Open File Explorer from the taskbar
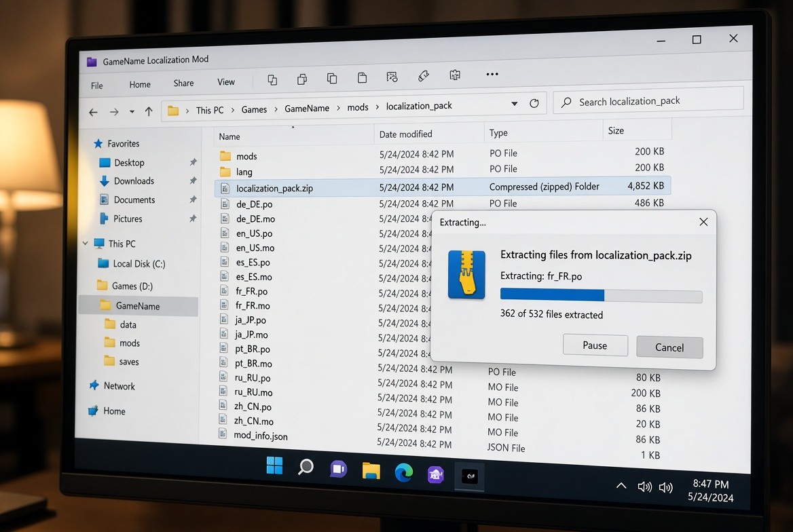Viewport: 793px width, 532px height. pyautogui.click(x=371, y=471)
